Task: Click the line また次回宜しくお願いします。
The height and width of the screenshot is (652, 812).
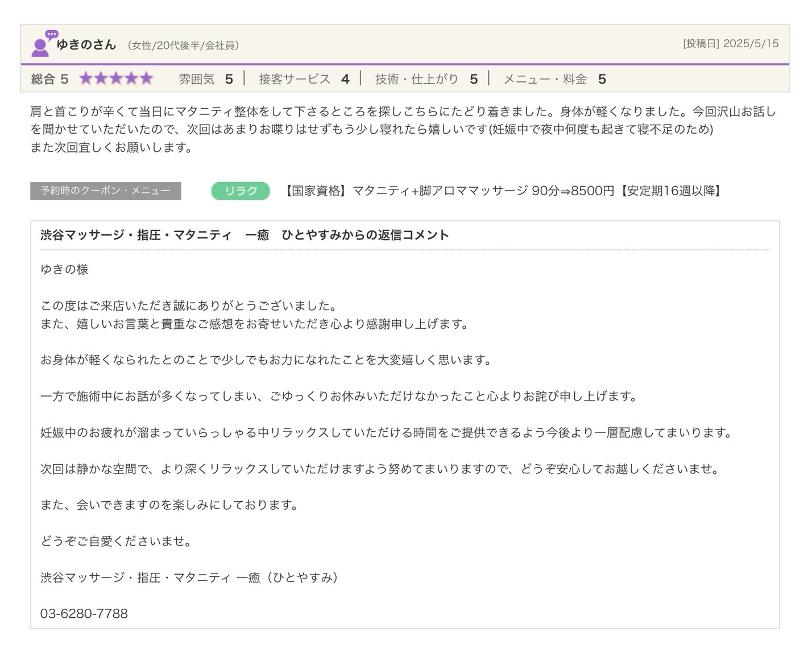Action: click(x=112, y=148)
